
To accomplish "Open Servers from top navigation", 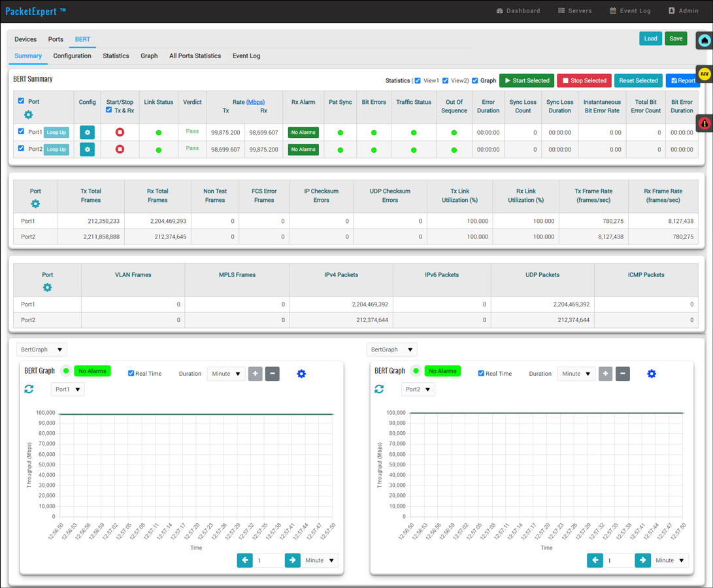I will 575,10.
